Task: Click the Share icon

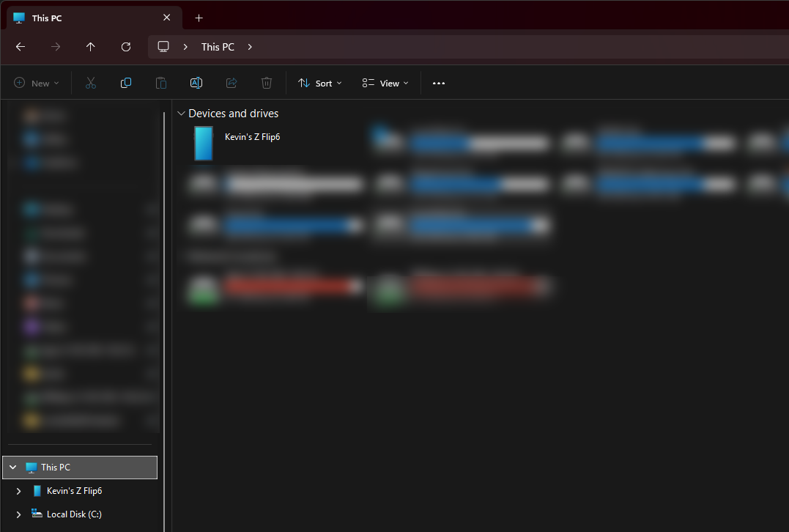Action: pyautogui.click(x=231, y=83)
